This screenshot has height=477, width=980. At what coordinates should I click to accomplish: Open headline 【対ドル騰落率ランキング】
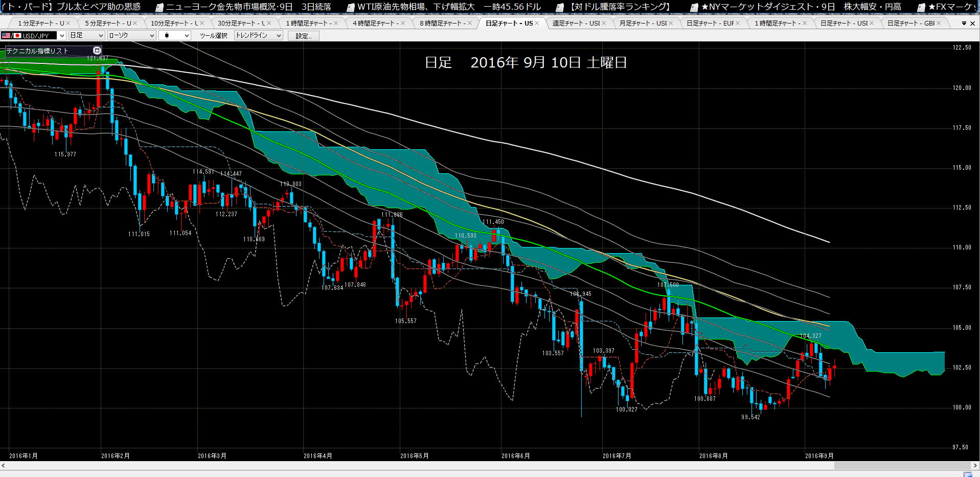tap(620, 7)
